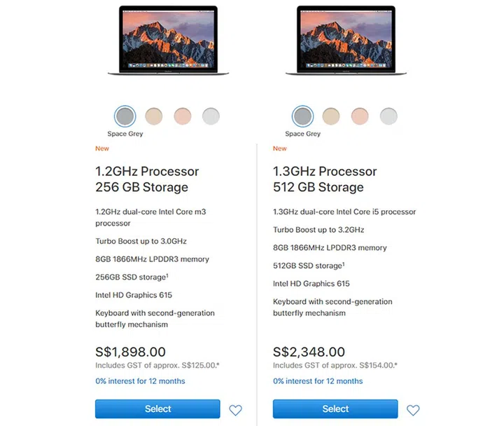Open 0% interest link below S$2,348.00 price
The height and width of the screenshot is (426, 504).
(318, 381)
